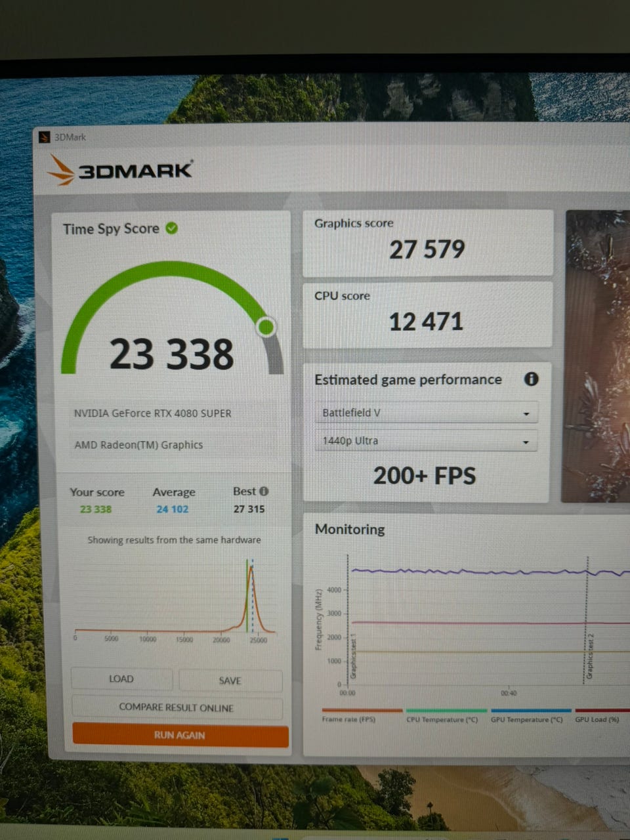Click the 200+ FPS estimate text

pyautogui.click(x=425, y=476)
